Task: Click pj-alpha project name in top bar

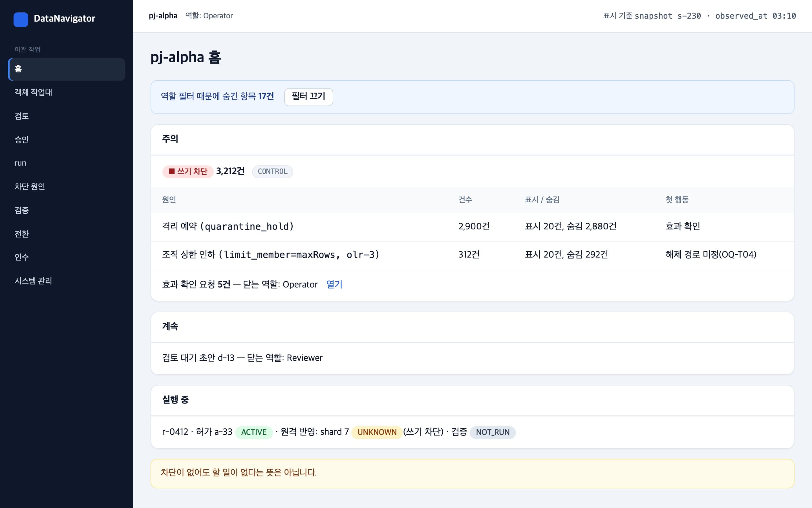Action: [x=163, y=16]
